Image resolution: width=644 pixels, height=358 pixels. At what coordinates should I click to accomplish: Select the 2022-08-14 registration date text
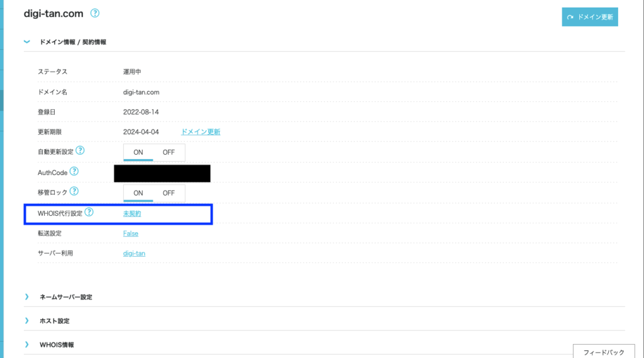141,112
